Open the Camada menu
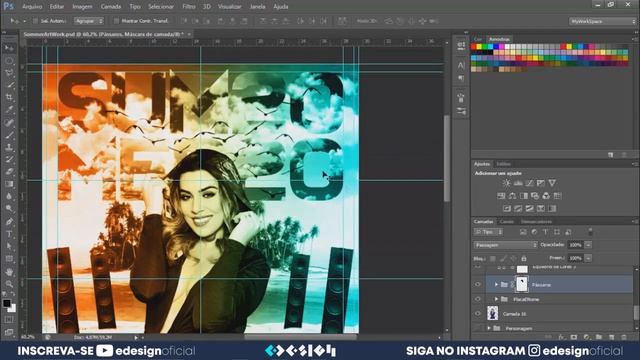This screenshot has height=360, width=640. point(111,7)
